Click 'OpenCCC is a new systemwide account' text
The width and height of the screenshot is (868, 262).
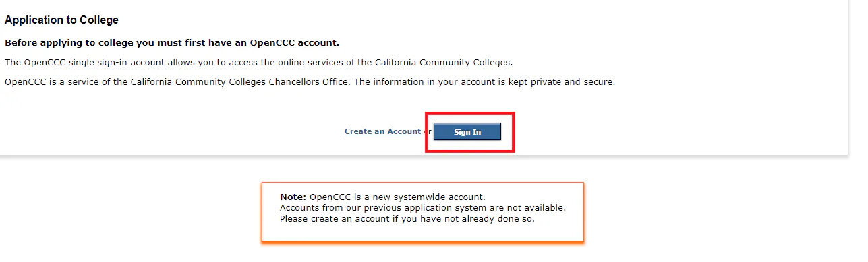pyautogui.click(x=397, y=197)
